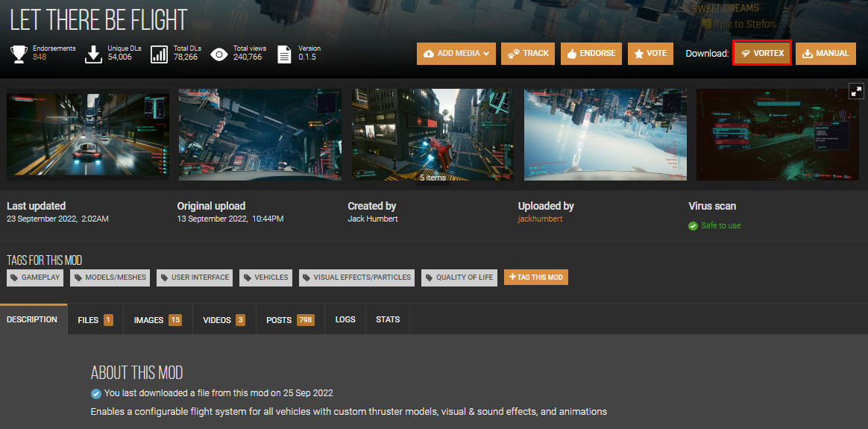The image size is (868, 429).
Task: Select the Gameplay tag
Action: [35, 278]
